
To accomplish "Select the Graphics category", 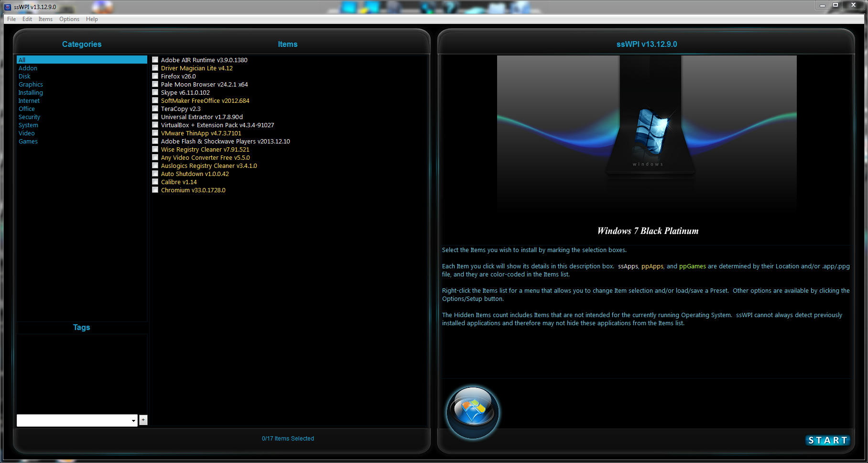I will click(31, 84).
